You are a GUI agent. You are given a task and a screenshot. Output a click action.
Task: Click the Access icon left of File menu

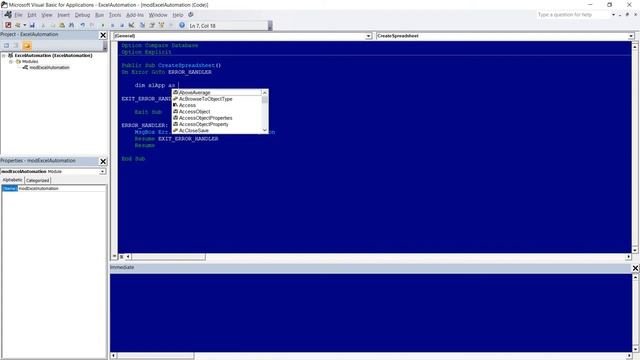coord(8,15)
